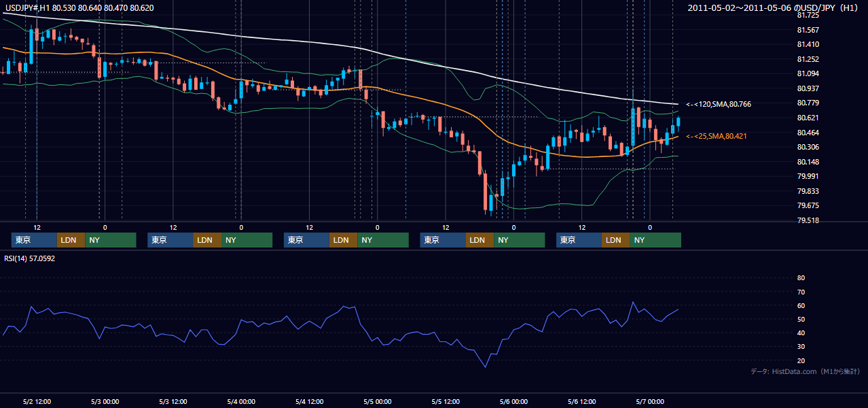Click RSI scale value 80
Image resolution: width=868 pixels, height=408 pixels.
click(x=801, y=278)
